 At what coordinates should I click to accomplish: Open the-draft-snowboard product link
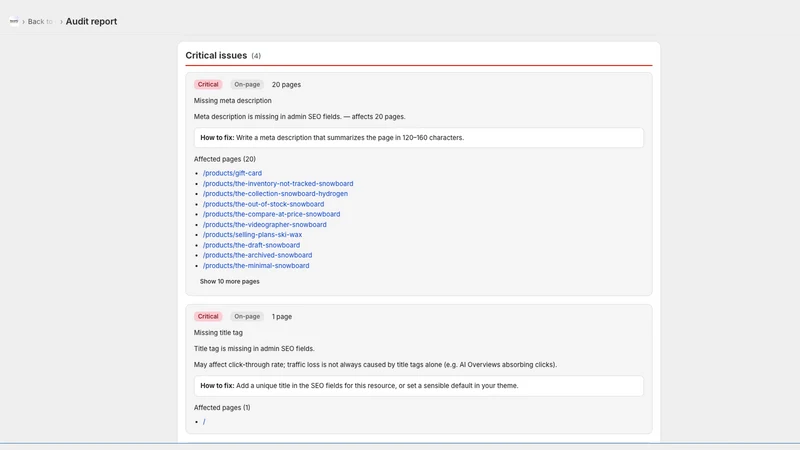[252, 245]
